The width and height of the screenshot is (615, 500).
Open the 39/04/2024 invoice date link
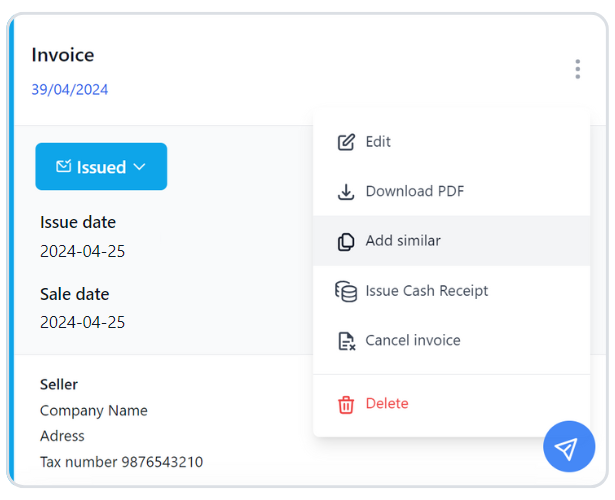69,90
